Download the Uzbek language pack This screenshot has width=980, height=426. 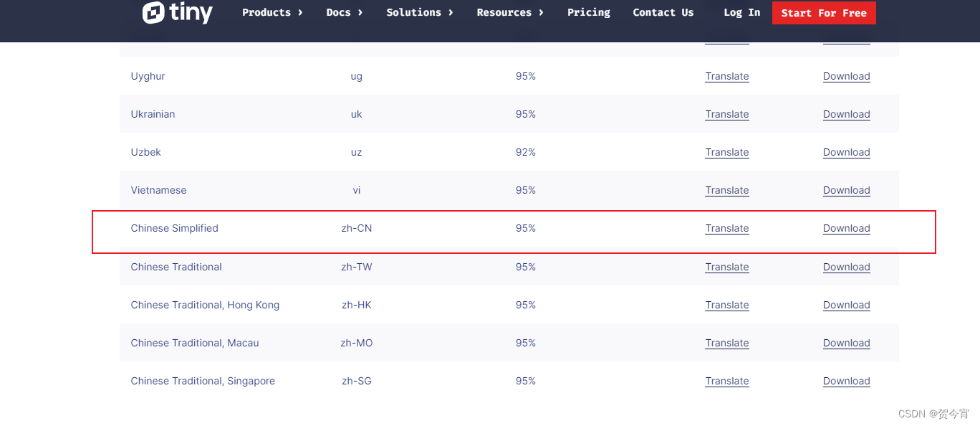tap(847, 152)
